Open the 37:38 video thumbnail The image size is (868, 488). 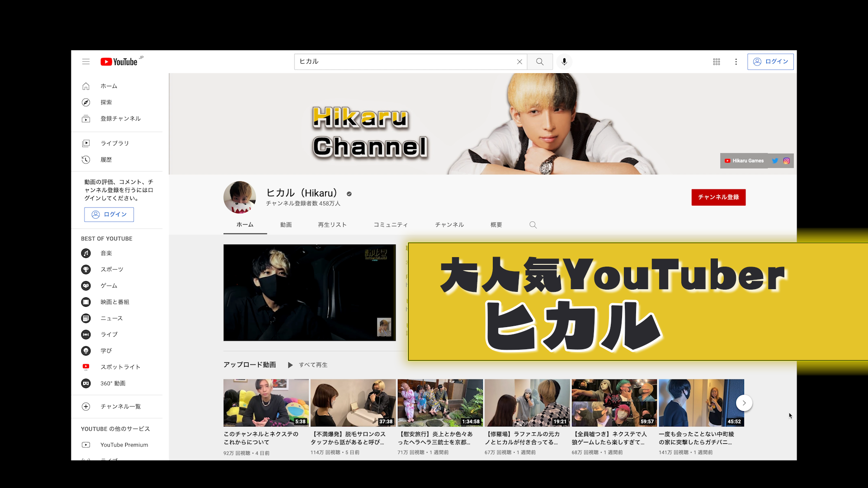point(353,403)
